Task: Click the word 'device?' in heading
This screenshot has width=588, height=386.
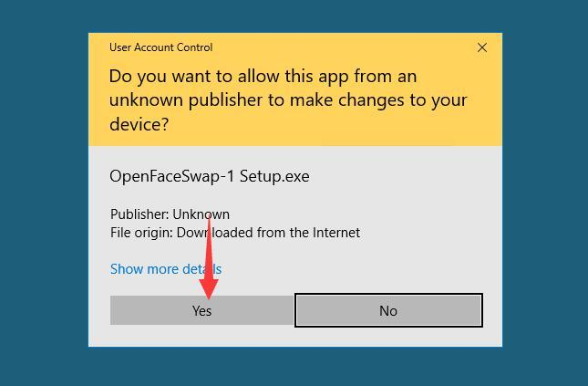Action: tap(139, 124)
